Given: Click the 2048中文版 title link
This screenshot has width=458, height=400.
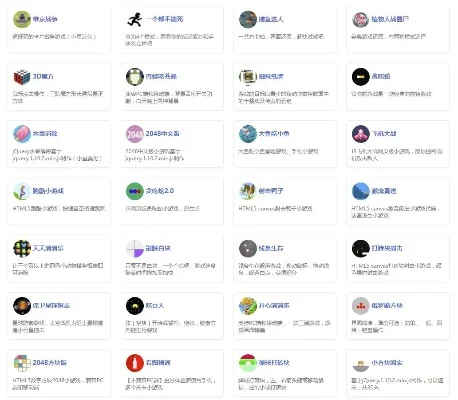Looking at the screenshot, I should pyautogui.click(x=162, y=134).
